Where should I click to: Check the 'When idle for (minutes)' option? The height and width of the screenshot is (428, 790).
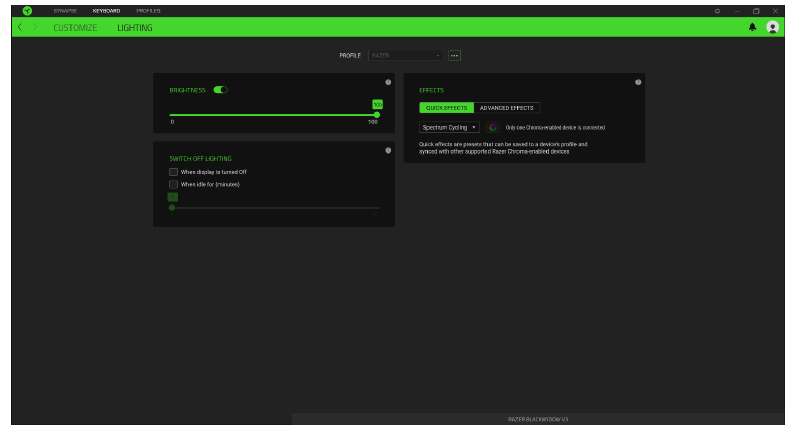[x=174, y=184]
